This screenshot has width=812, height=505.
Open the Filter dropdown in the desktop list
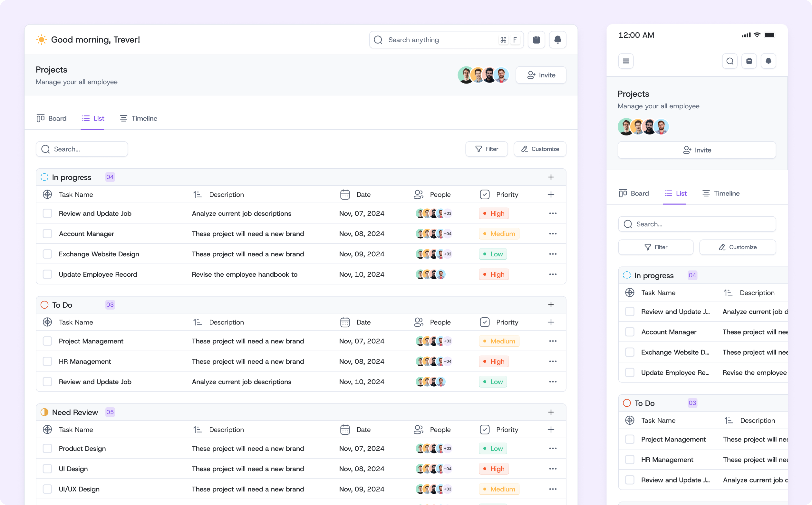(x=486, y=149)
